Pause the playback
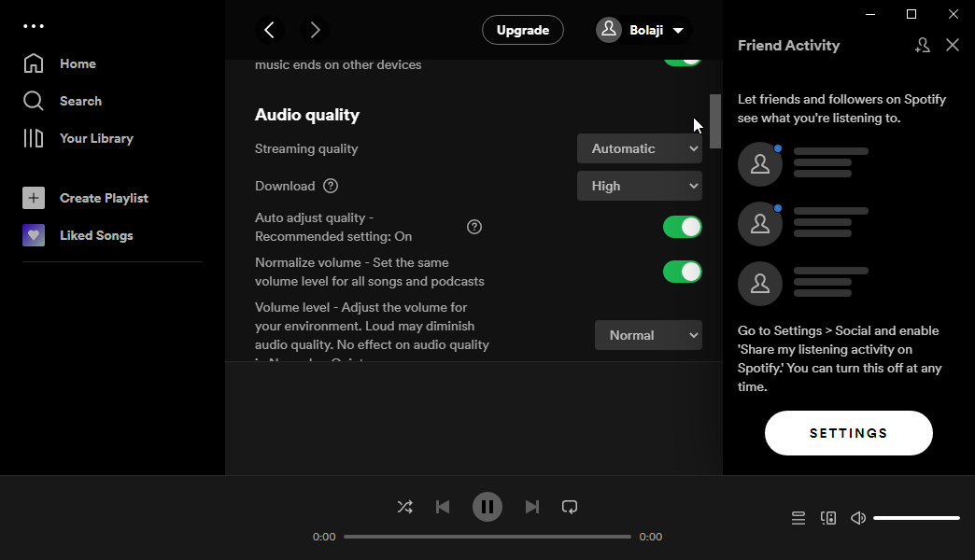The height and width of the screenshot is (560, 975). pos(487,507)
